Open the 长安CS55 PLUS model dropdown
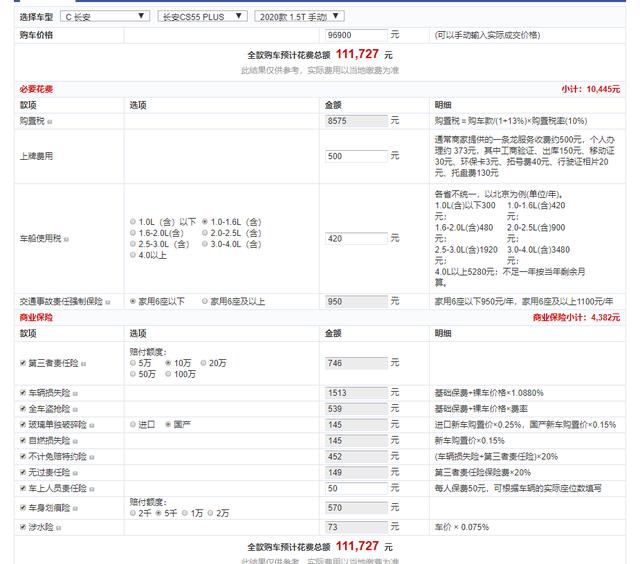Image resolution: width=640 pixels, height=564 pixels. [x=202, y=17]
